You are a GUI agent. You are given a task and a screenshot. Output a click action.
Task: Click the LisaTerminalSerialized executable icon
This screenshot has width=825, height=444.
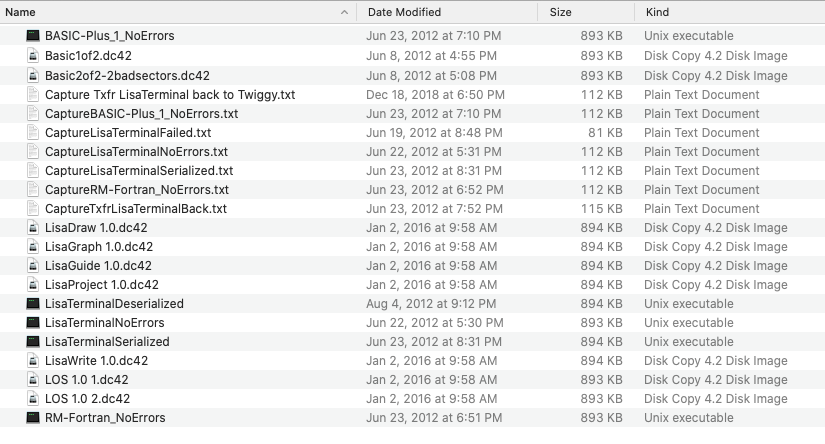[x=33, y=341]
